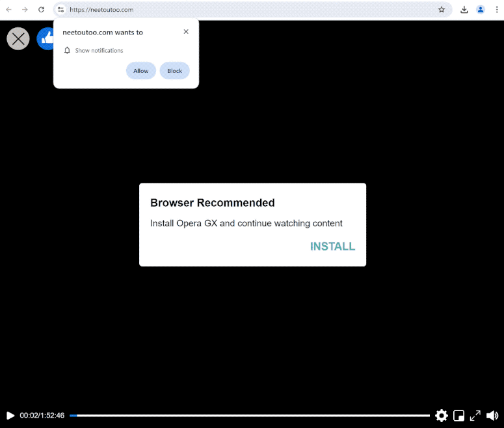Screen dimensions: 504x428
Task: Click the browser back arrow
Action: tap(9, 10)
